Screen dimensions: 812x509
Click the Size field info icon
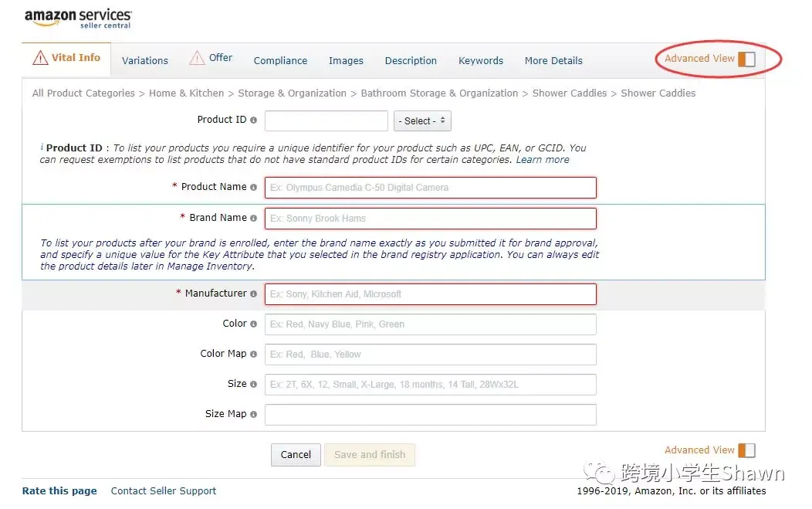(x=253, y=384)
